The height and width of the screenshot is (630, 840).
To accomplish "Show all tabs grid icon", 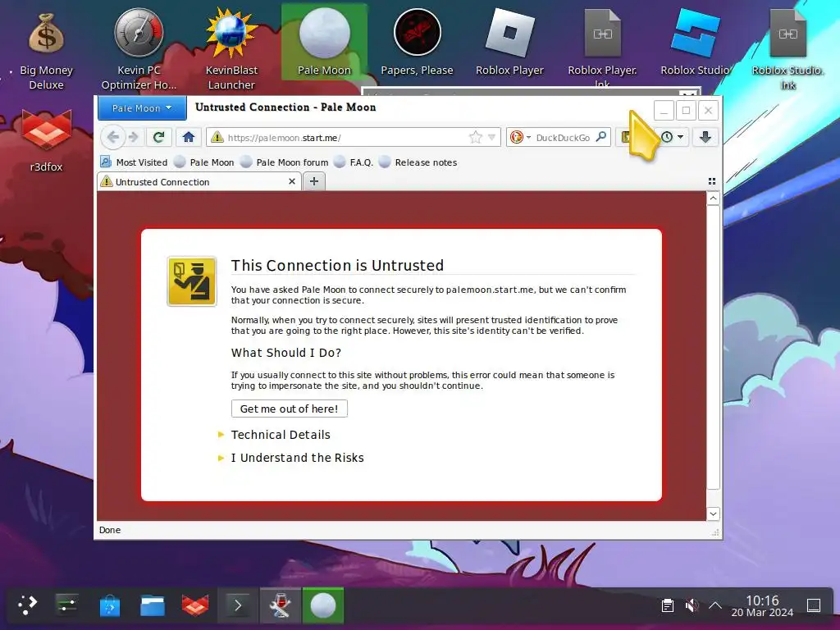I will [712, 181].
